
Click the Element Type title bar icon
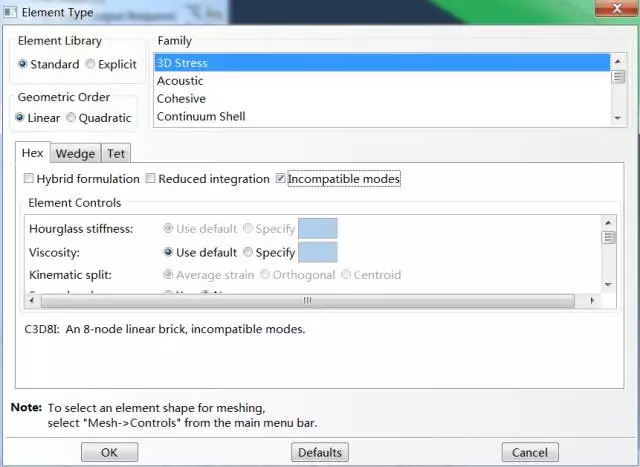[x=10, y=12]
